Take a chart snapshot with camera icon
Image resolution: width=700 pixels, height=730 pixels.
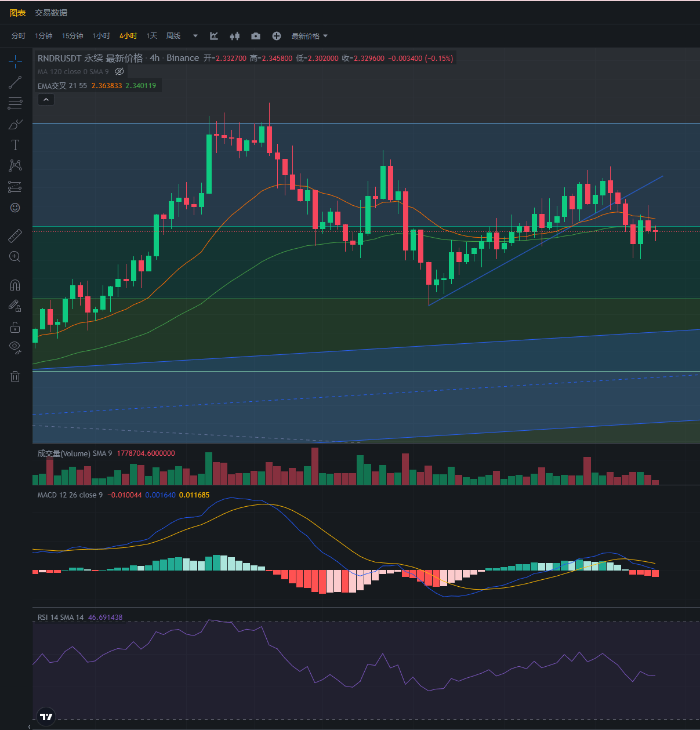256,36
